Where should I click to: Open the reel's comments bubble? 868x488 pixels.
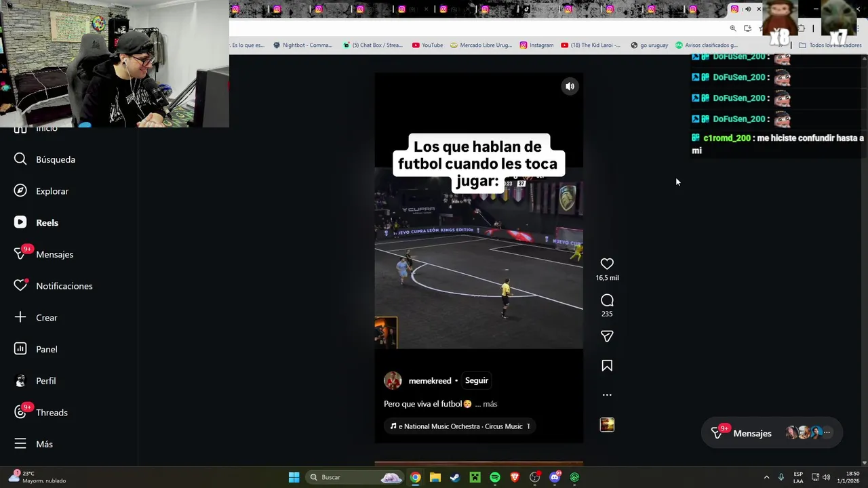607,300
